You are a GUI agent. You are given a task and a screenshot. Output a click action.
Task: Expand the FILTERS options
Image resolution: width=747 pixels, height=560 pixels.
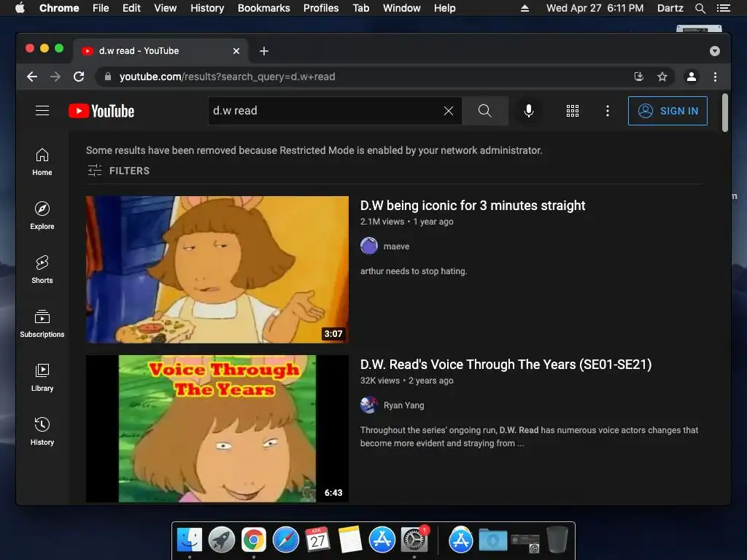[x=119, y=171]
